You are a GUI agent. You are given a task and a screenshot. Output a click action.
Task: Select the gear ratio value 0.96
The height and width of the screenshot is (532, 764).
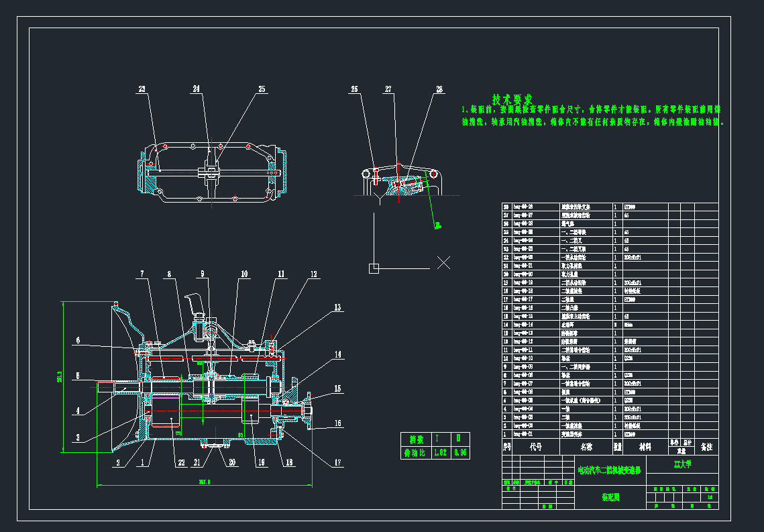pos(460,453)
